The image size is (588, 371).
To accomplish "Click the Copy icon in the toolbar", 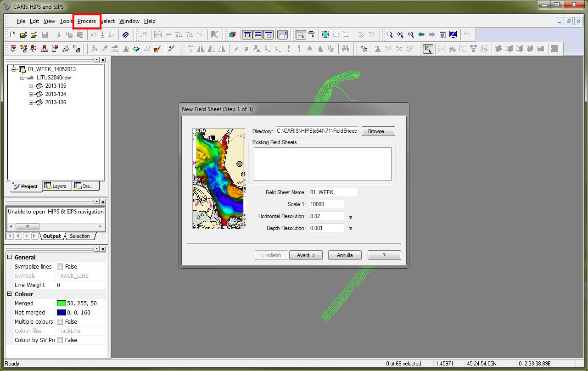I will pyautogui.click(x=69, y=34).
